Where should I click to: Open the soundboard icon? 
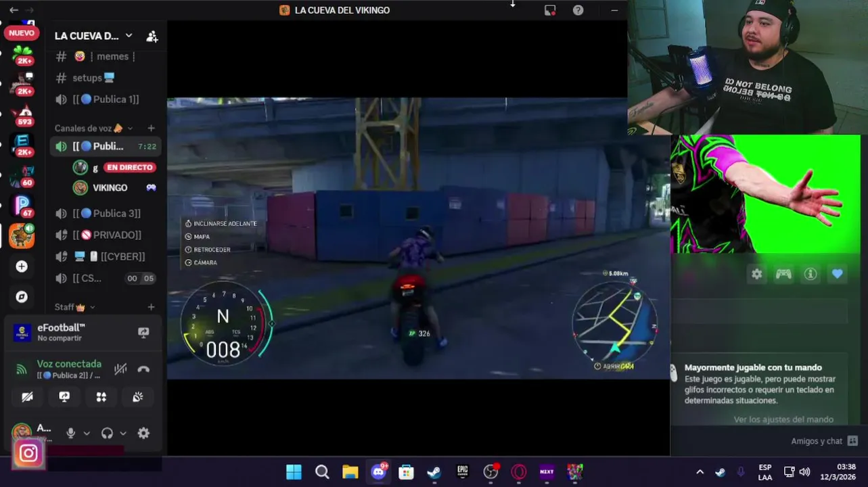click(138, 397)
